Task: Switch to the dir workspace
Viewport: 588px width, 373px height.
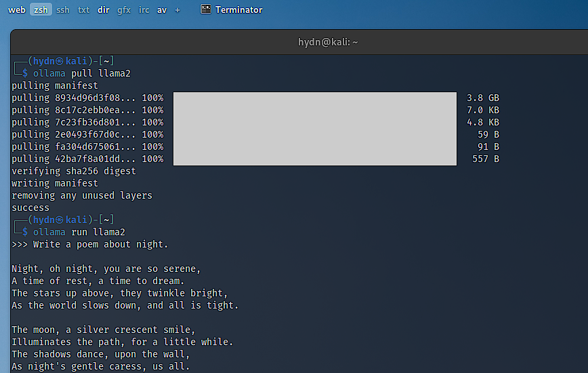Action: point(103,10)
